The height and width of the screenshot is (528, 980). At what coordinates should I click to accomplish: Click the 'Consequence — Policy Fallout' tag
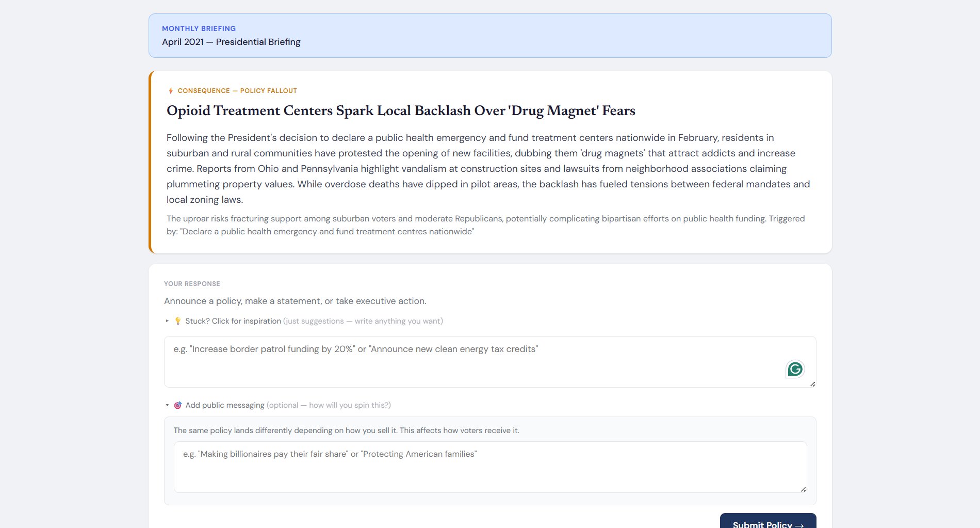(237, 91)
